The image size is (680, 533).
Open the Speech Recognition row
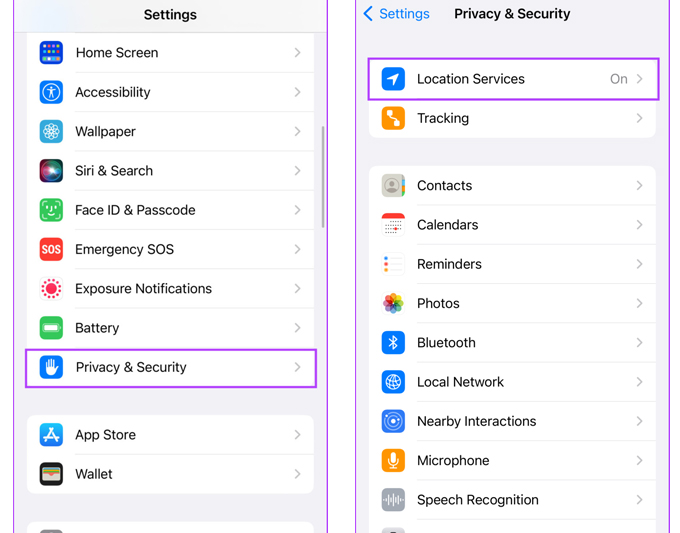coord(512,499)
